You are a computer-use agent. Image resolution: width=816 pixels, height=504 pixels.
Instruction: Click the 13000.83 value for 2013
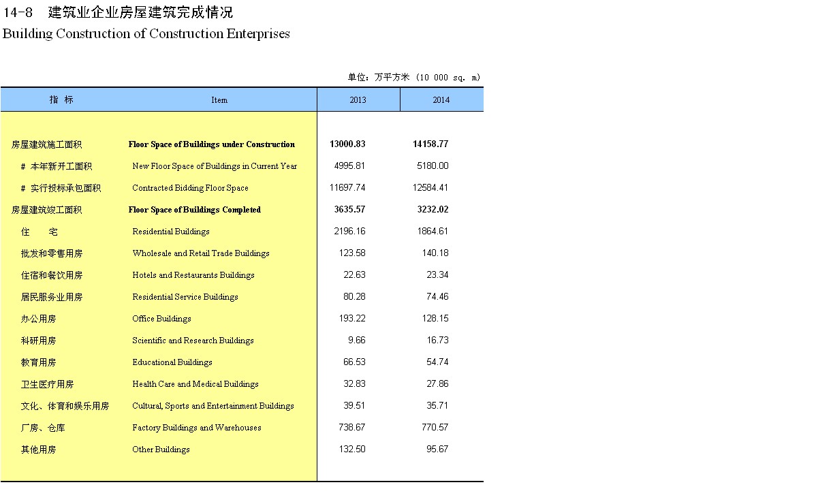[x=347, y=144]
